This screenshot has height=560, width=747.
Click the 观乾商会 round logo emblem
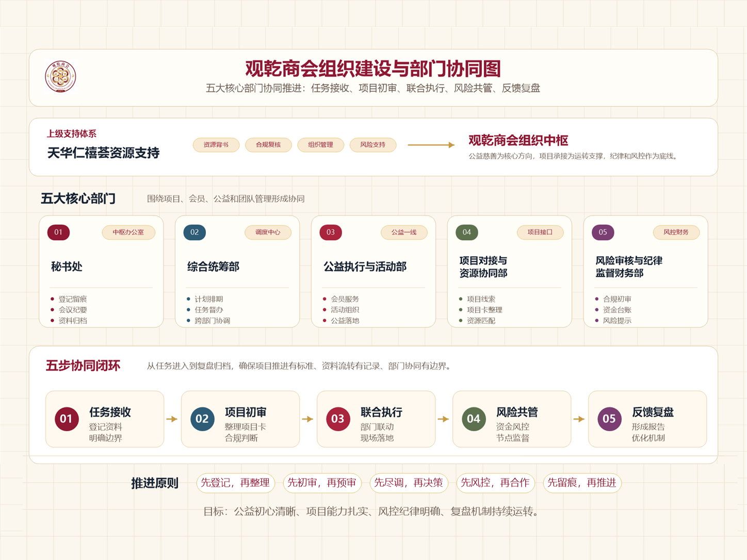[x=60, y=77]
